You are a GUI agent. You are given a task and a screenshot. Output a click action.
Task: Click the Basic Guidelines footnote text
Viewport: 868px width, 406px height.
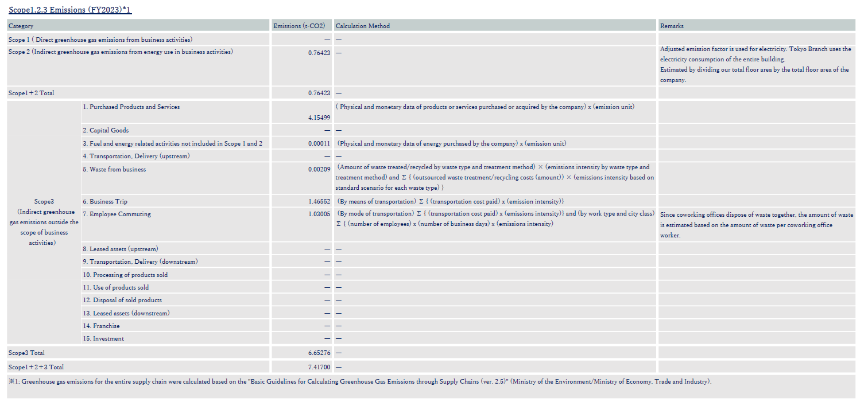[x=359, y=381]
